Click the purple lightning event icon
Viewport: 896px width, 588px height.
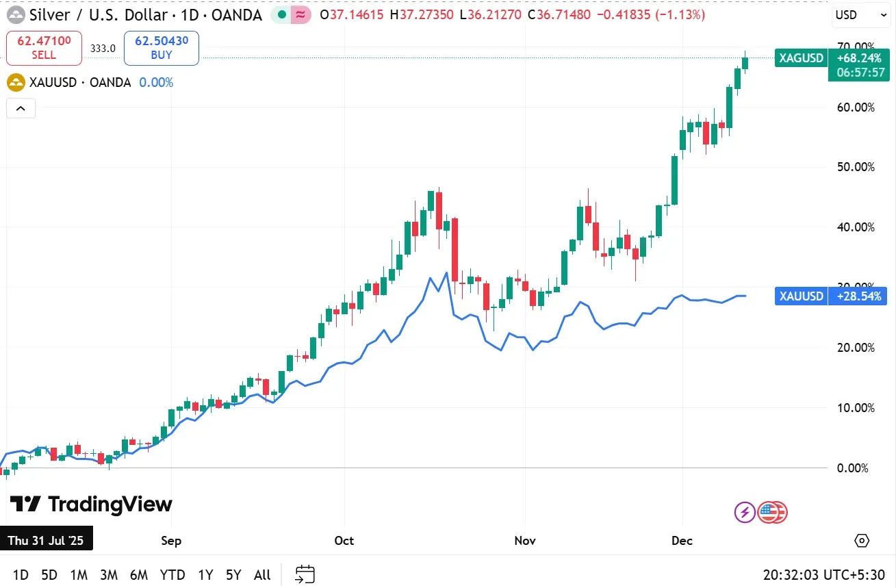(744, 511)
